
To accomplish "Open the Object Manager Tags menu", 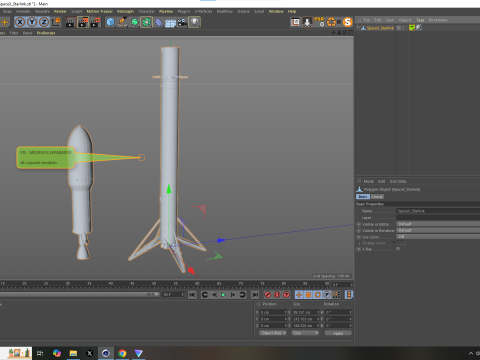I will tap(420, 20).
